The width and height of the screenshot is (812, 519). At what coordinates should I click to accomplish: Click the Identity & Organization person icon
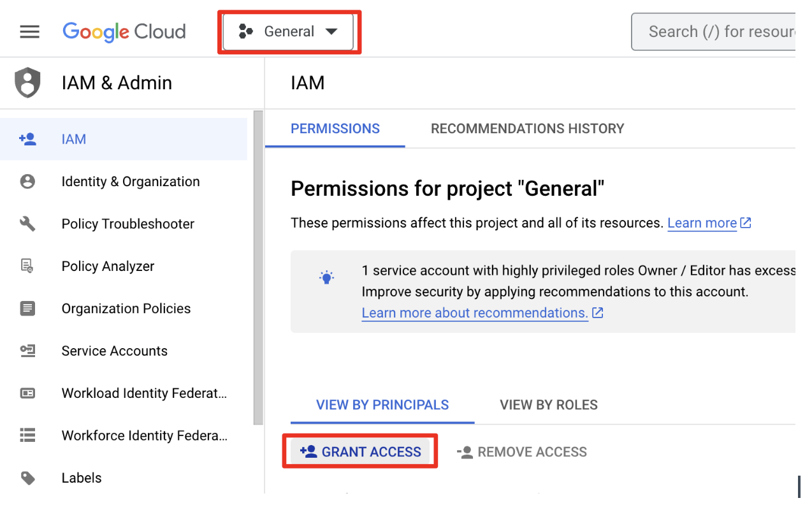pos(27,182)
